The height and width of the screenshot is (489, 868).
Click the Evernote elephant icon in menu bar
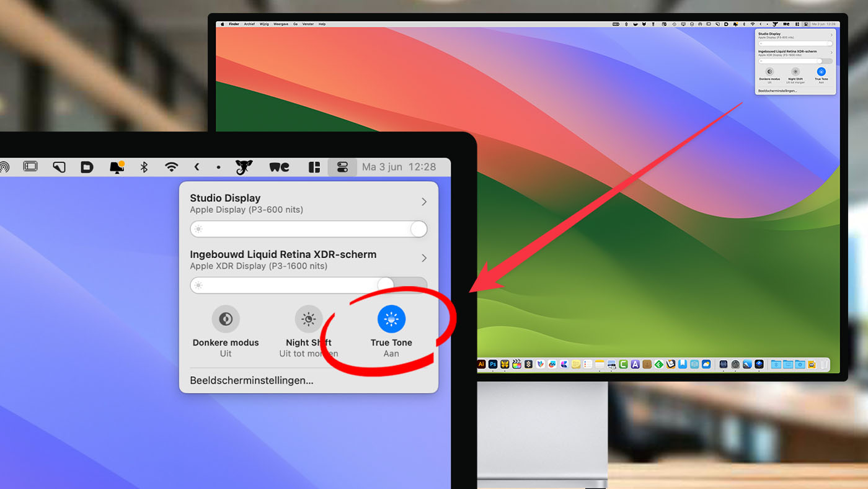tap(243, 166)
